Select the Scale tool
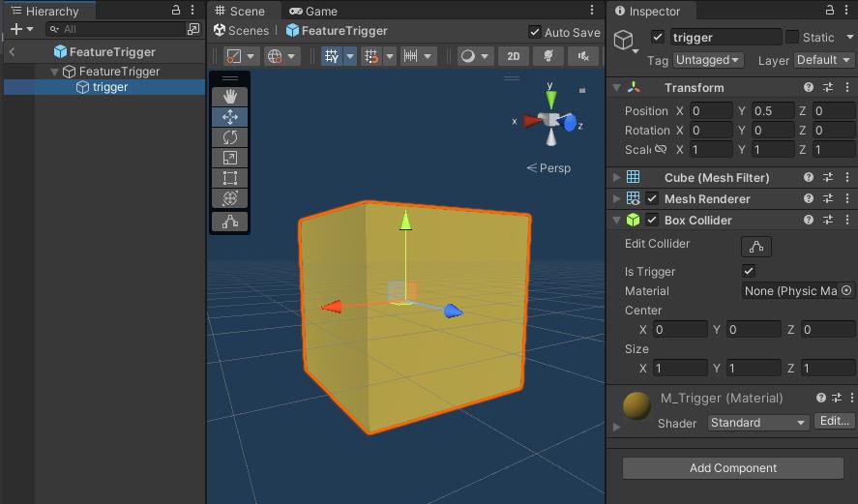Image resolution: width=858 pixels, height=504 pixels. click(230, 158)
